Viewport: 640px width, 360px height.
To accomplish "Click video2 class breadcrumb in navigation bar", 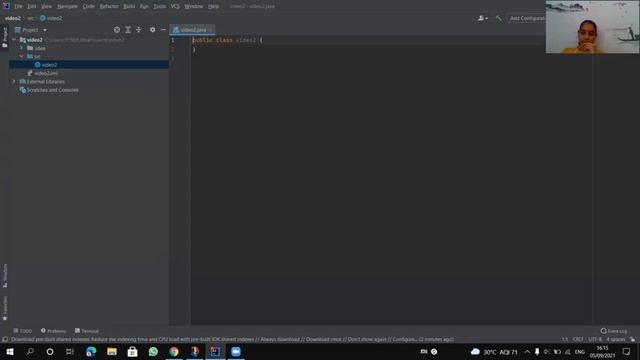I will tap(51, 18).
